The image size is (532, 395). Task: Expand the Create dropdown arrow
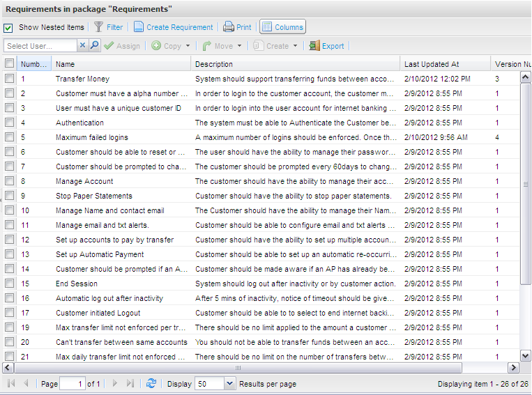point(296,46)
